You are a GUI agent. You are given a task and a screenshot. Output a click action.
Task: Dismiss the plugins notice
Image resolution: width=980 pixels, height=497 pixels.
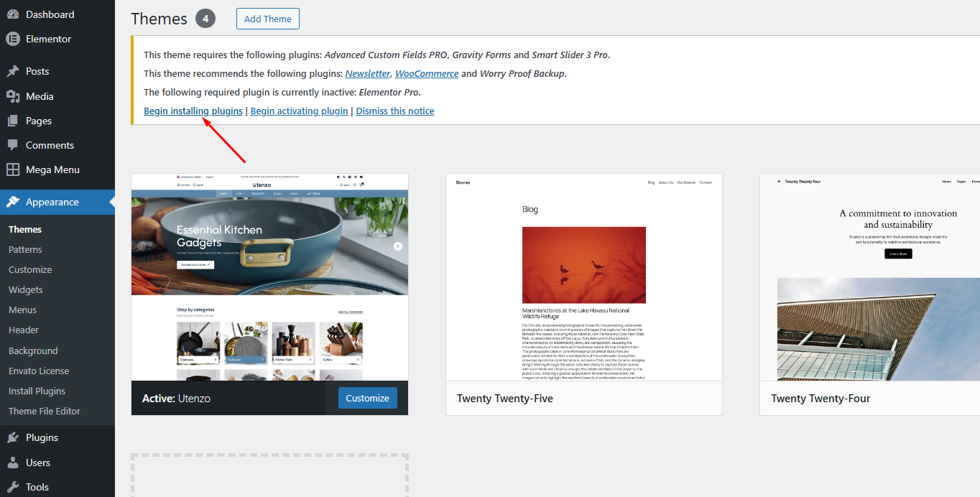tap(394, 111)
